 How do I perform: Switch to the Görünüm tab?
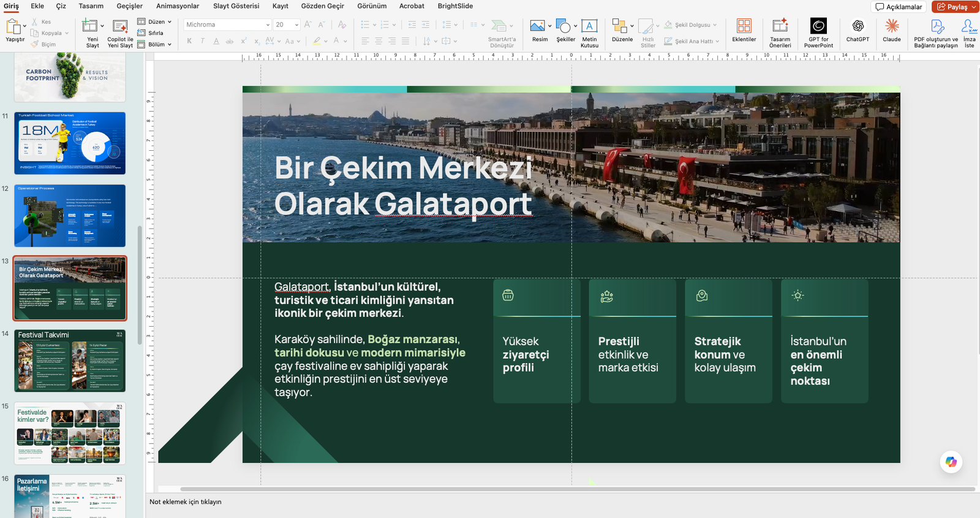click(x=372, y=6)
